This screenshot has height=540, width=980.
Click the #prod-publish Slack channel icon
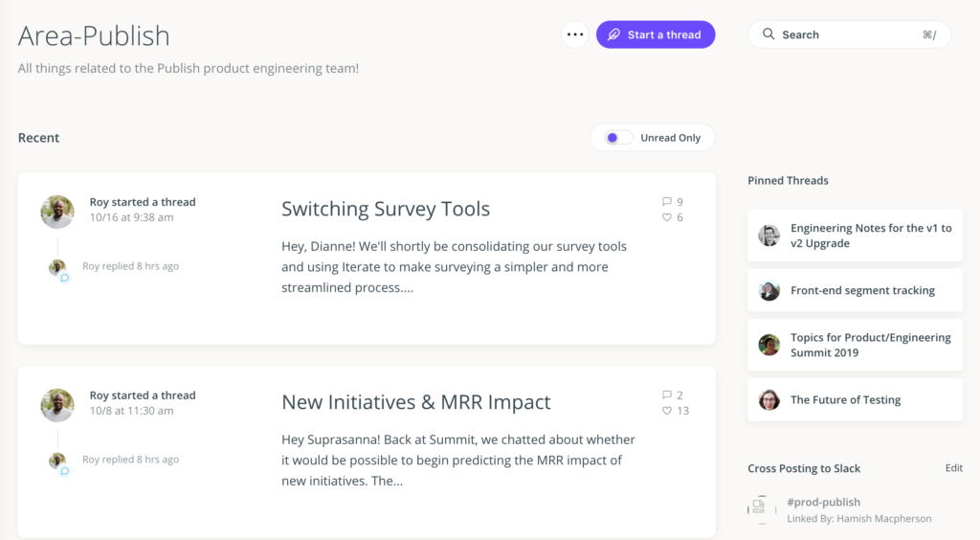[760, 508]
